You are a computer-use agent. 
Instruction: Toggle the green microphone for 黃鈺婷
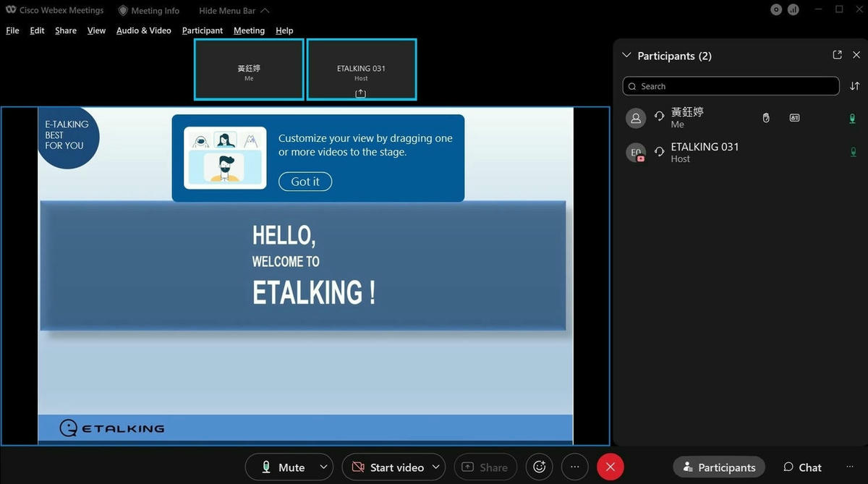[x=853, y=118]
